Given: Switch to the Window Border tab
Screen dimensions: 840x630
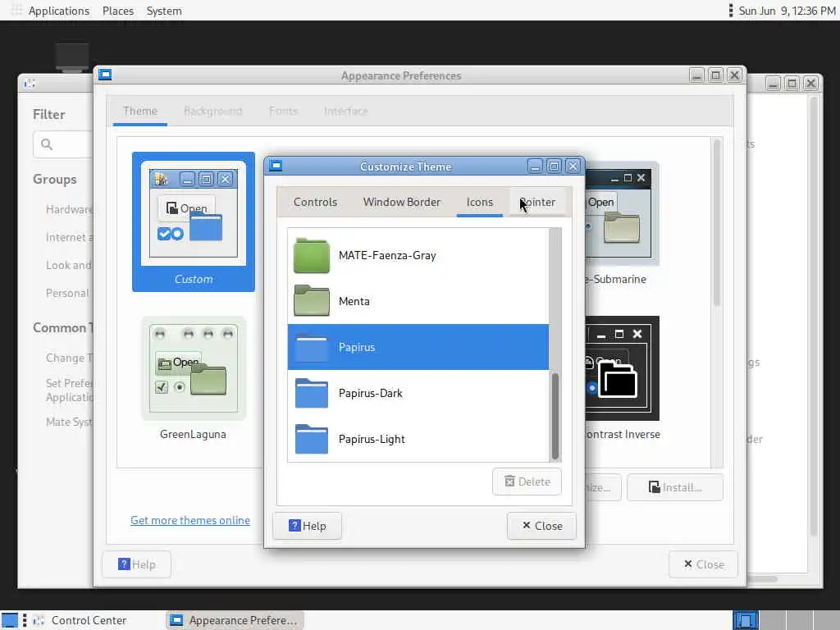Looking at the screenshot, I should coord(402,202).
